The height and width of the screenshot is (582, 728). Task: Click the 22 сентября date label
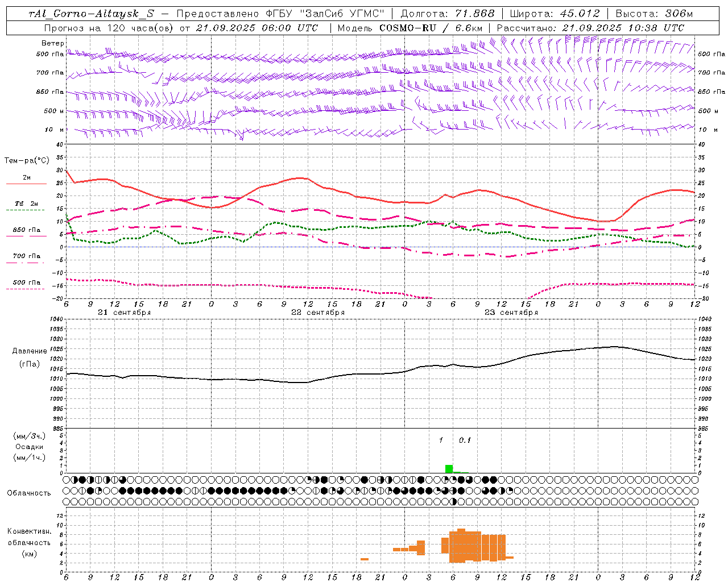tap(317, 313)
